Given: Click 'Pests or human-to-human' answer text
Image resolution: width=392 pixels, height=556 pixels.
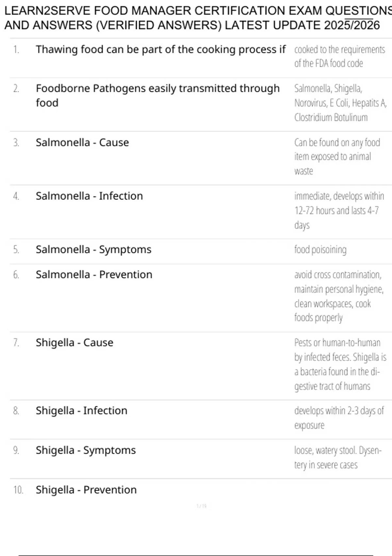Looking at the screenshot, I should pyautogui.click(x=340, y=364).
